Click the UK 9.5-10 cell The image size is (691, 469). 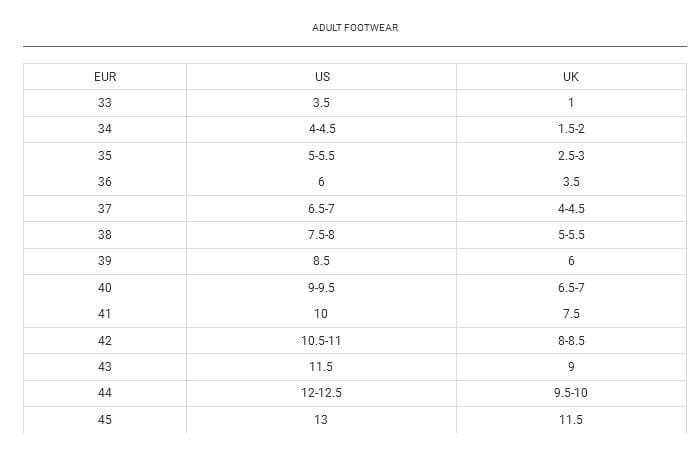click(571, 394)
